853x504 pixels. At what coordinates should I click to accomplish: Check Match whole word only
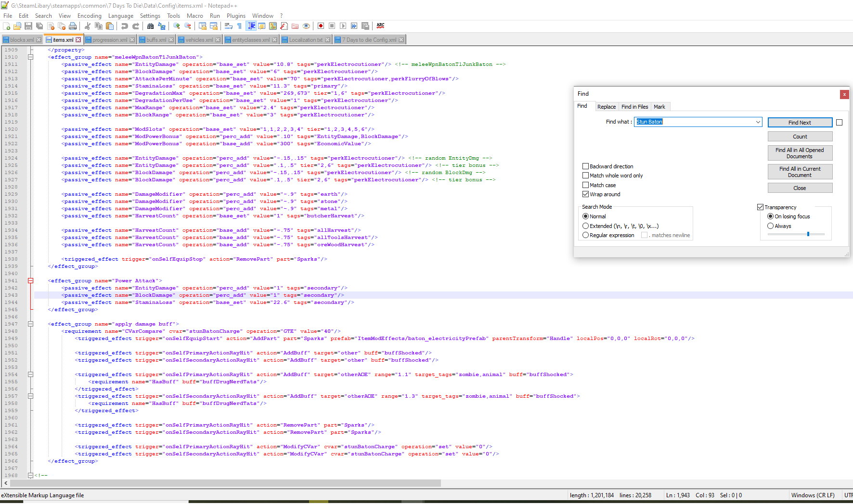(585, 176)
